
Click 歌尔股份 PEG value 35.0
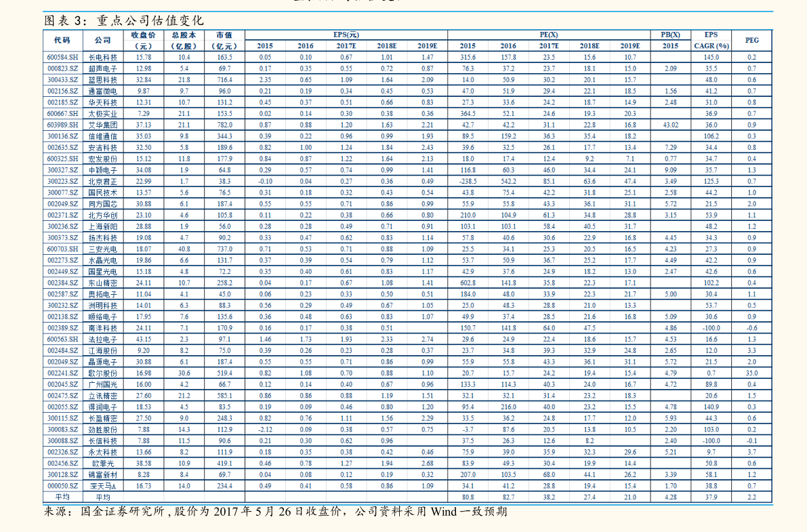pos(751,373)
